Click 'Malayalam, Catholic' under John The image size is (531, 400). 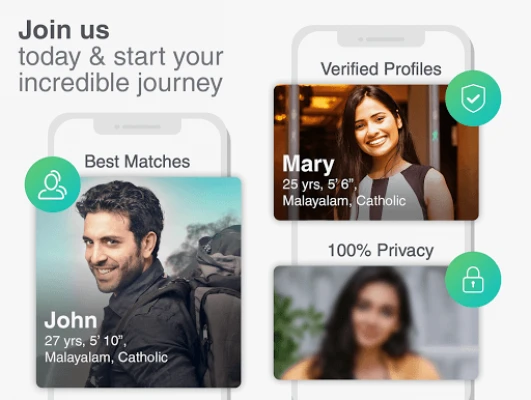click(x=106, y=358)
